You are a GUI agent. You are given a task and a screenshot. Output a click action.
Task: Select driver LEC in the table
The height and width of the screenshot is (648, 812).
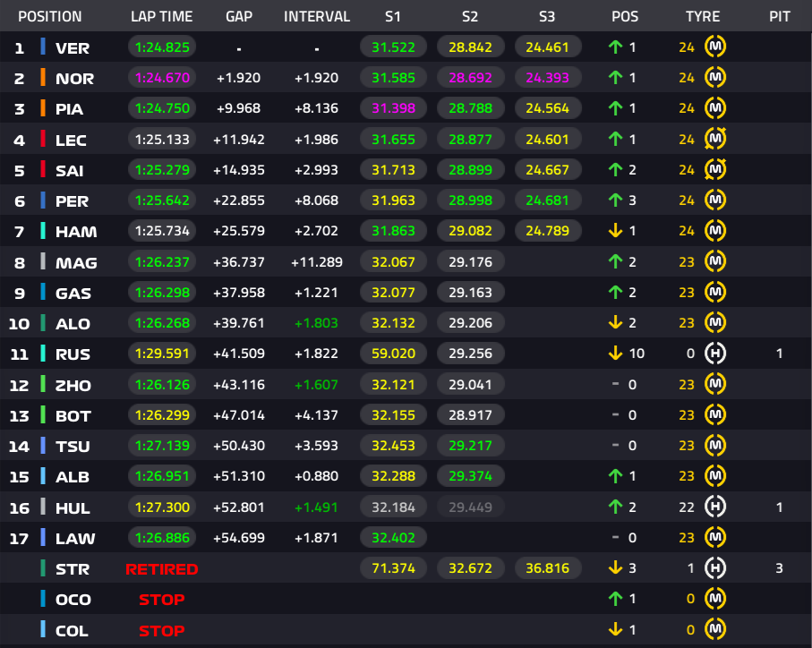coord(71,141)
